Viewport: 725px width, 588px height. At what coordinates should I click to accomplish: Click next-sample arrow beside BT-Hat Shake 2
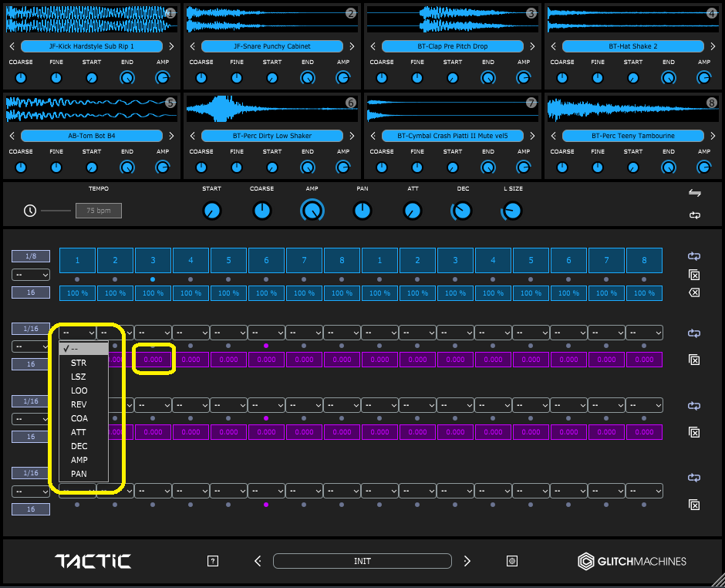coord(713,46)
